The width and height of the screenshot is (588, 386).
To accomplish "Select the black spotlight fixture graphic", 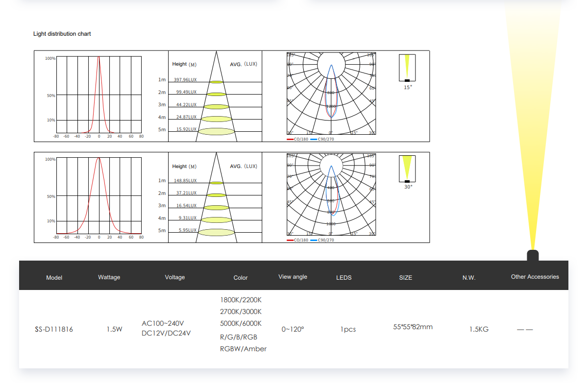I will [533, 255].
